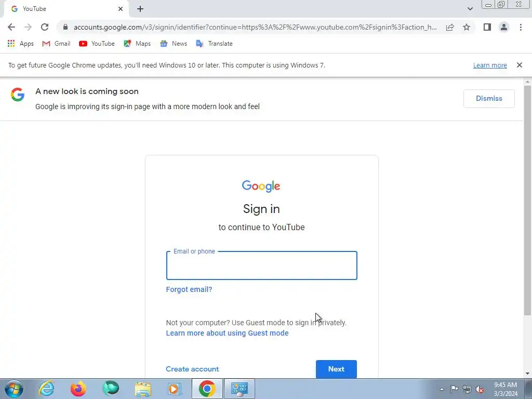Dismiss the new look notice
Screen dimensions: 532x399
click(x=489, y=98)
